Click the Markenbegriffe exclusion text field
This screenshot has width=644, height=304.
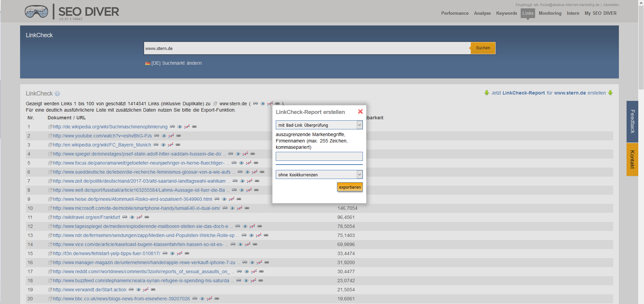click(x=319, y=156)
